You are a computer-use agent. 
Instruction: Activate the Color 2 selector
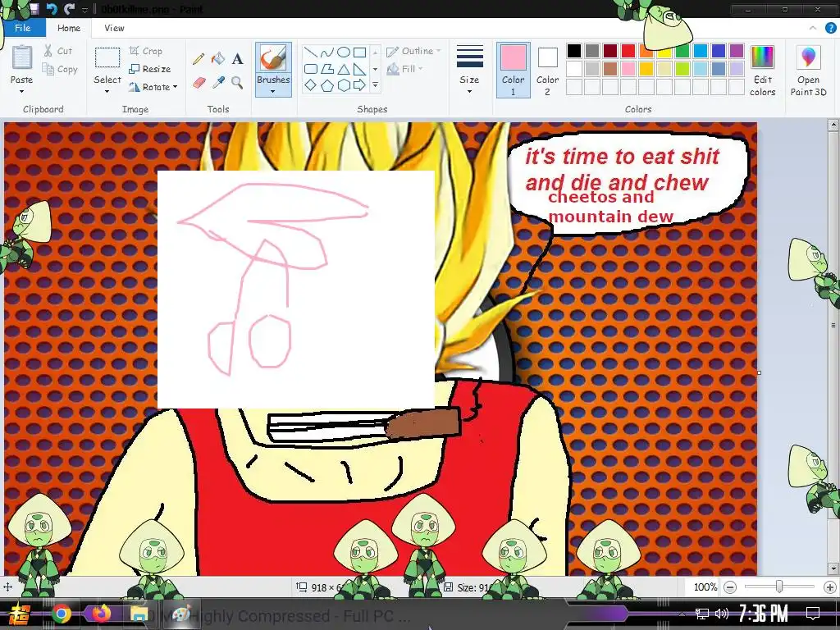point(547,70)
